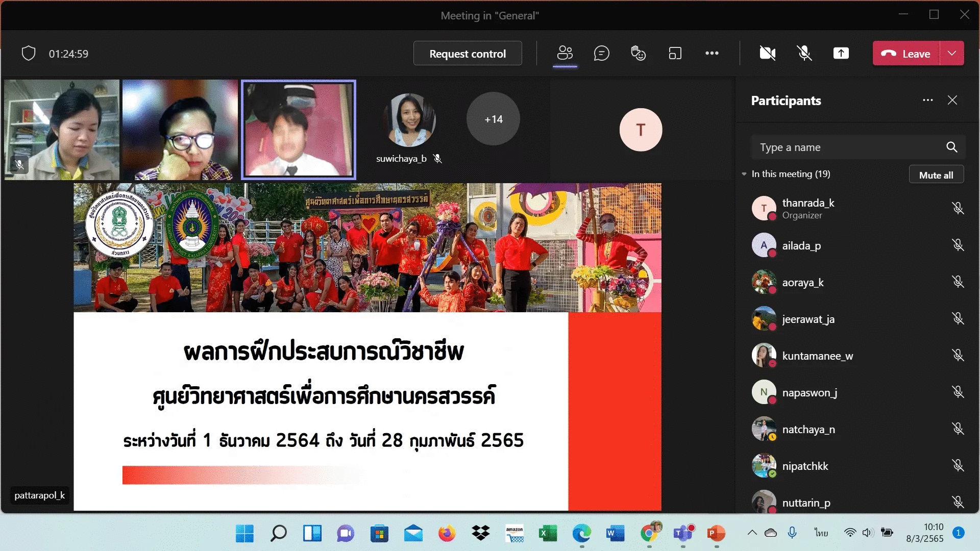980x551 pixels.
Task: Open the meeting chat conversation icon
Action: pos(601,53)
